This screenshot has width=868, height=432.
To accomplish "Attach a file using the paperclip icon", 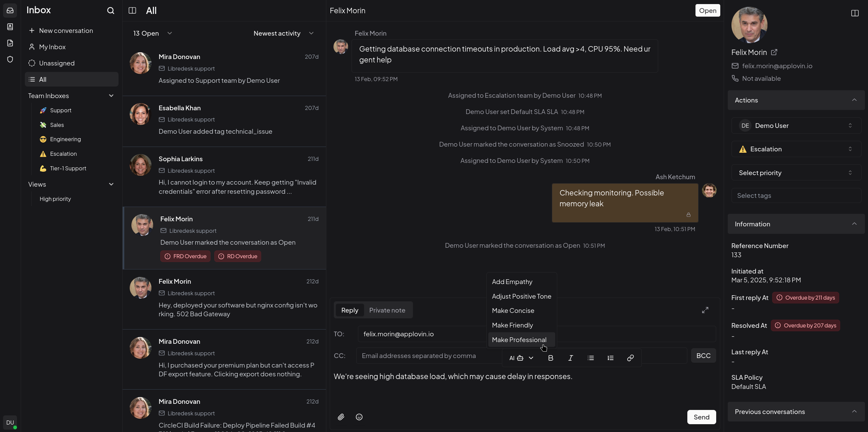I will tap(341, 417).
